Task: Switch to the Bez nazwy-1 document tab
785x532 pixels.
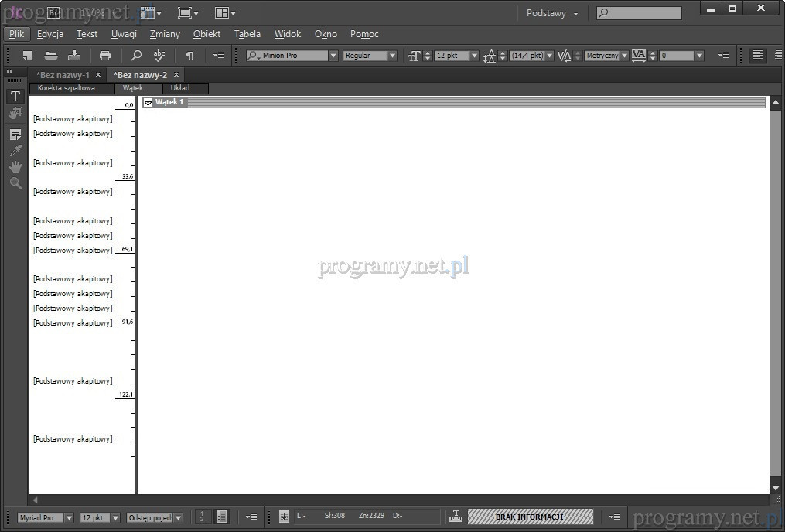Action: pos(63,75)
